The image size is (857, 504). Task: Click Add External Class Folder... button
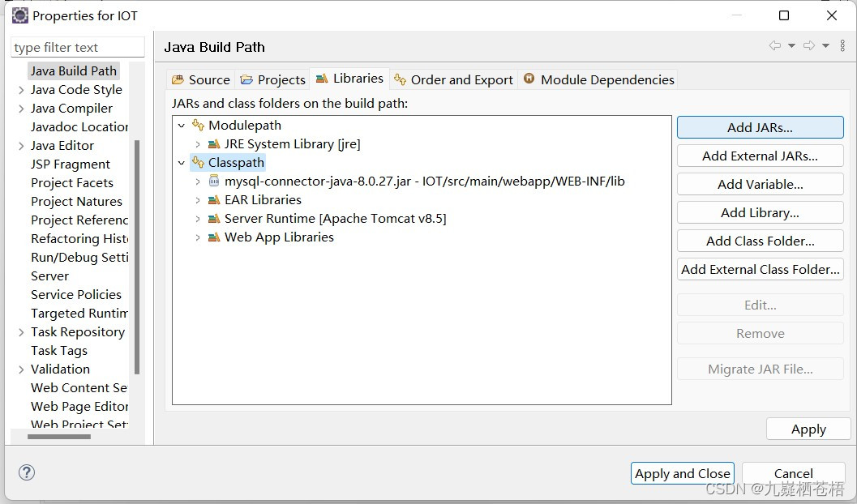761,269
